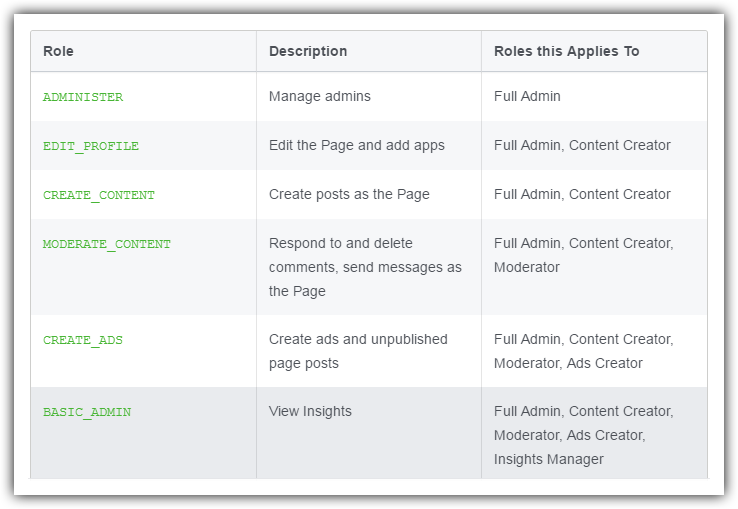Viewport: 738px width, 509px height.
Task: Click the Role column header
Action: 58,51
